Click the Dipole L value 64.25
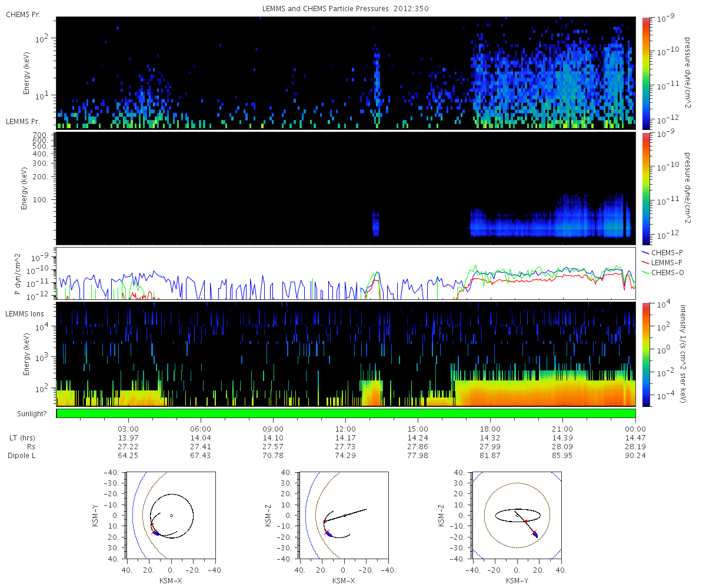 (x=128, y=456)
